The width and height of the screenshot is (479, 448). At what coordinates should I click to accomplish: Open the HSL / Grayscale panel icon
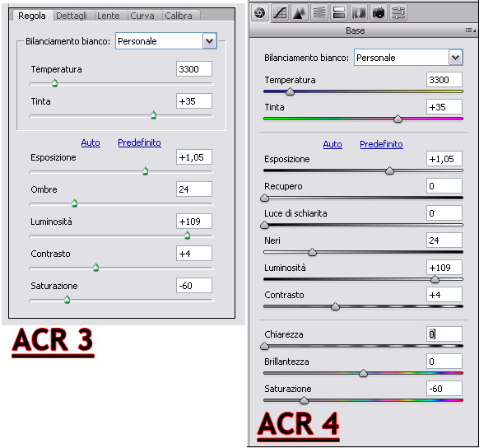click(319, 13)
